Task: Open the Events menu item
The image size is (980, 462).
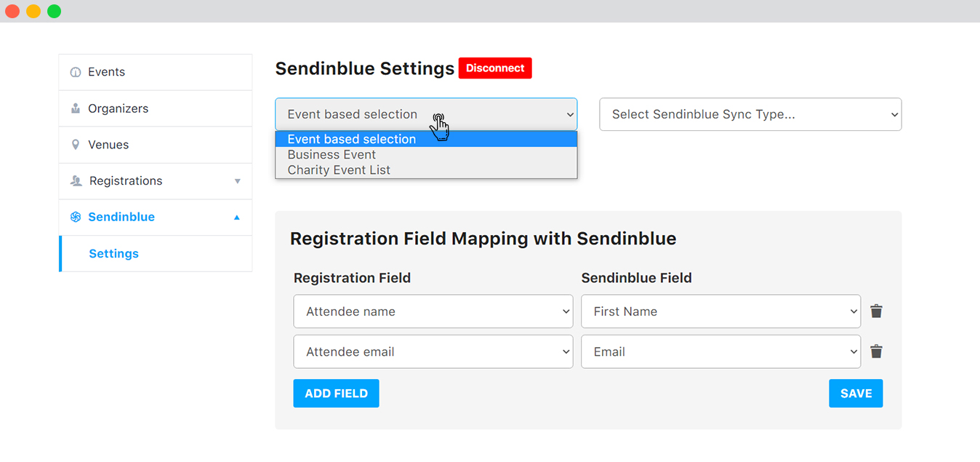Action: coord(156,72)
